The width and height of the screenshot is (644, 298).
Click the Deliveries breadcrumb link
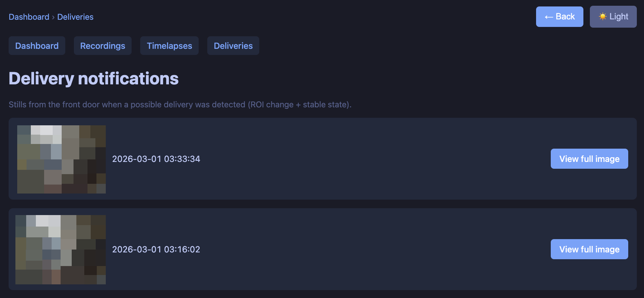[75, 17]
